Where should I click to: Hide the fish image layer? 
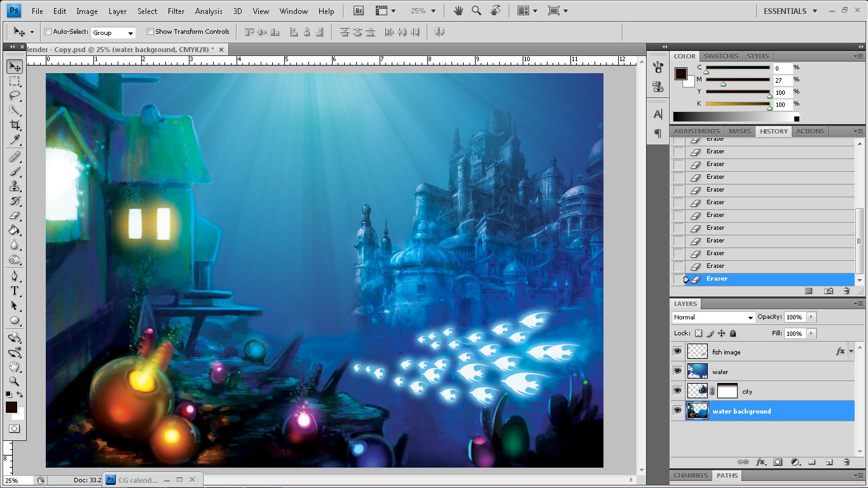coord(677,351)
